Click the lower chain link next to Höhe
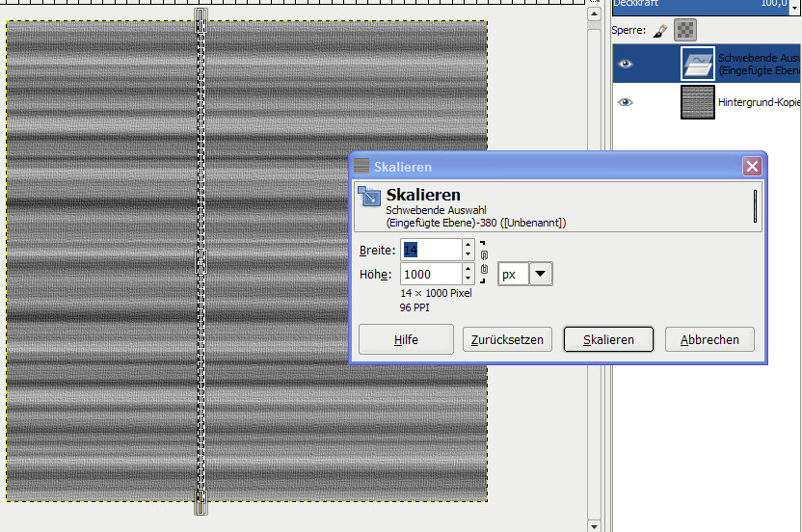 [x=484, y=270]
